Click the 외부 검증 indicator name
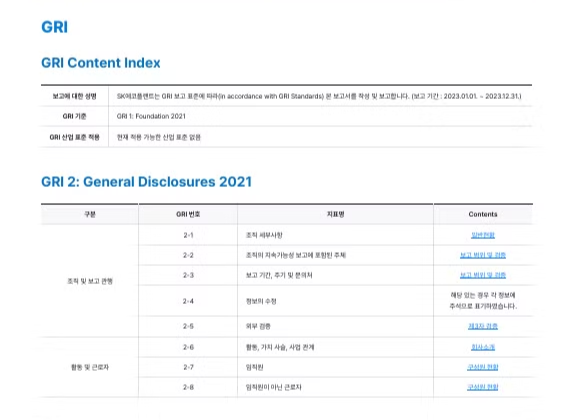The width and height of the screenshot is (572, 420). [258, 326]
